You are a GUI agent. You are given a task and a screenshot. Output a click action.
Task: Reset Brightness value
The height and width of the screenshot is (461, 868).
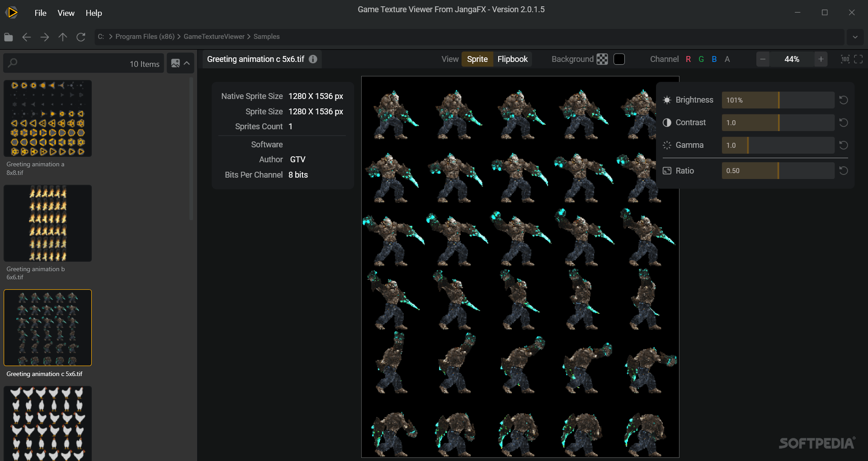844,100
